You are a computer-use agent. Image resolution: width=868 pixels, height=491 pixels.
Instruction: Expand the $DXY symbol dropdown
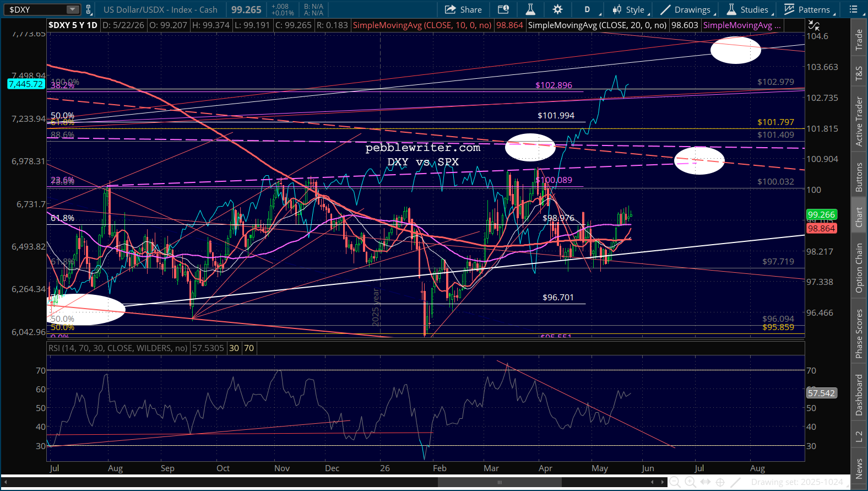[x=73, y=9]
